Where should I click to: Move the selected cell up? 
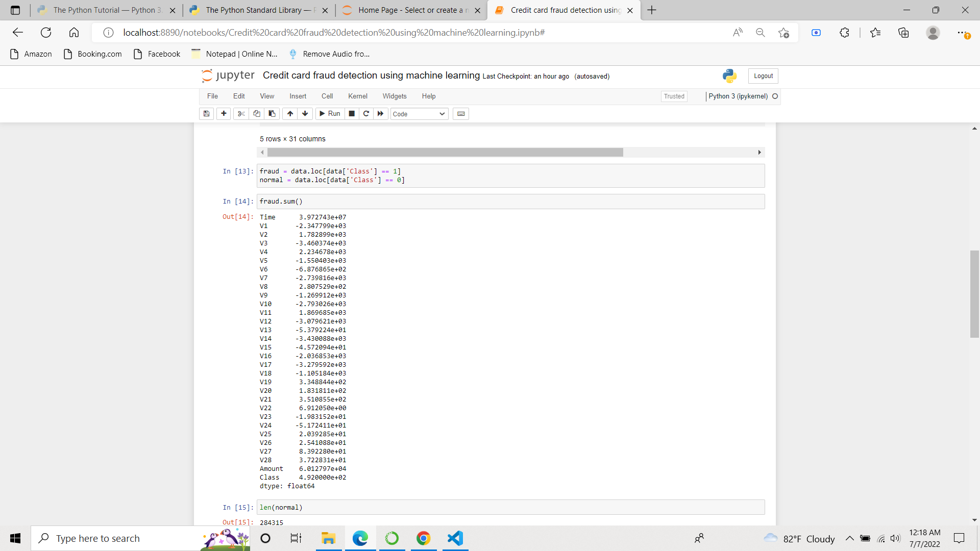coord(290,113)
